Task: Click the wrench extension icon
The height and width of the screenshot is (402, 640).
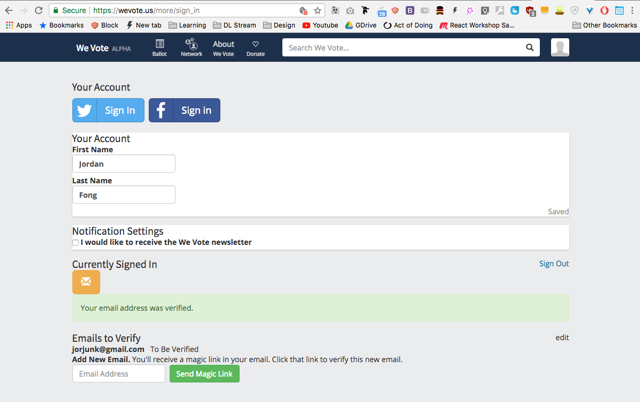Action: coord(500,11)
